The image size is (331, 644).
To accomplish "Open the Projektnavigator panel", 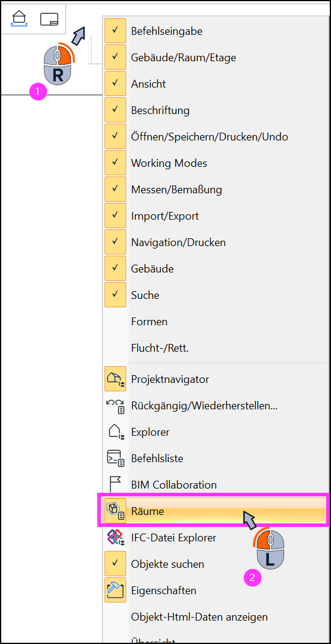I will click(216, 379).
